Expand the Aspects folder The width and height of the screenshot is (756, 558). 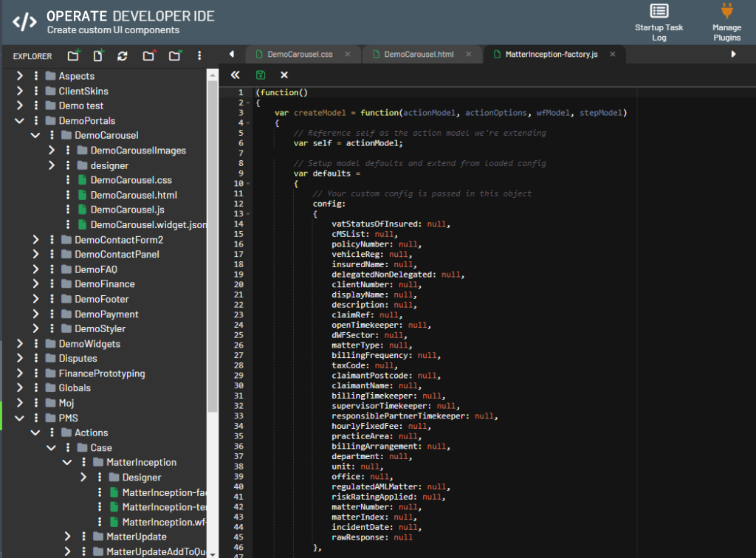(20, 76)
